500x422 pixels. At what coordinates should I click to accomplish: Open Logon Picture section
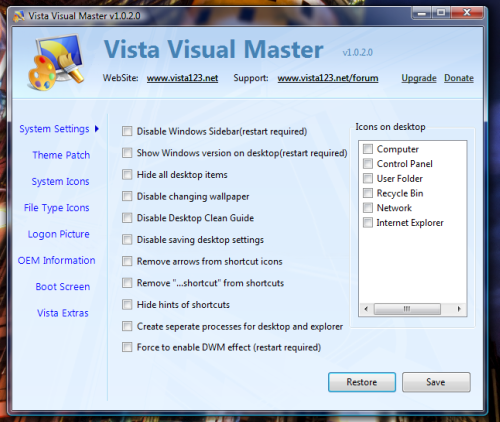click(x=59, y=234)
